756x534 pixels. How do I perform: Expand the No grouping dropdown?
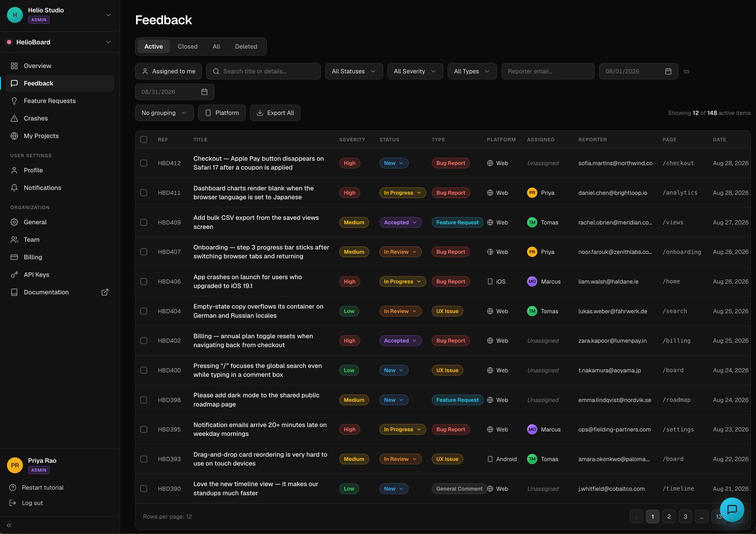tap(164, 113)
